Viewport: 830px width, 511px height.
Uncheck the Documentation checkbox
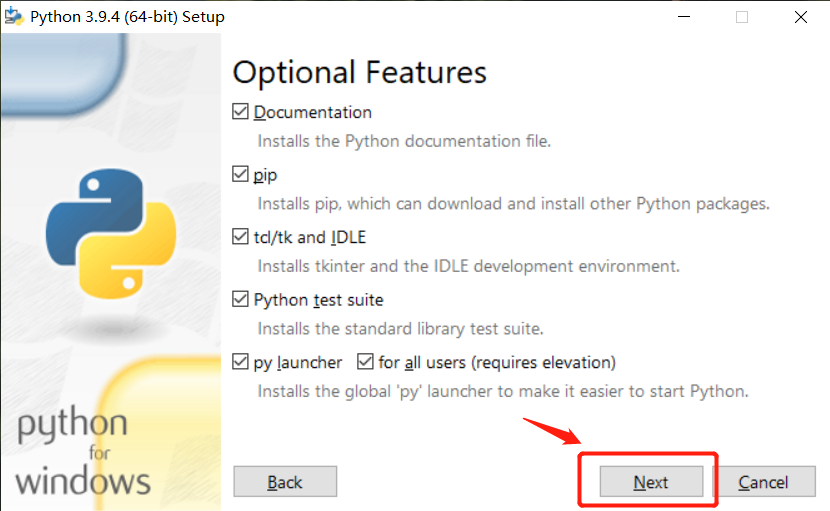[240, 112]
